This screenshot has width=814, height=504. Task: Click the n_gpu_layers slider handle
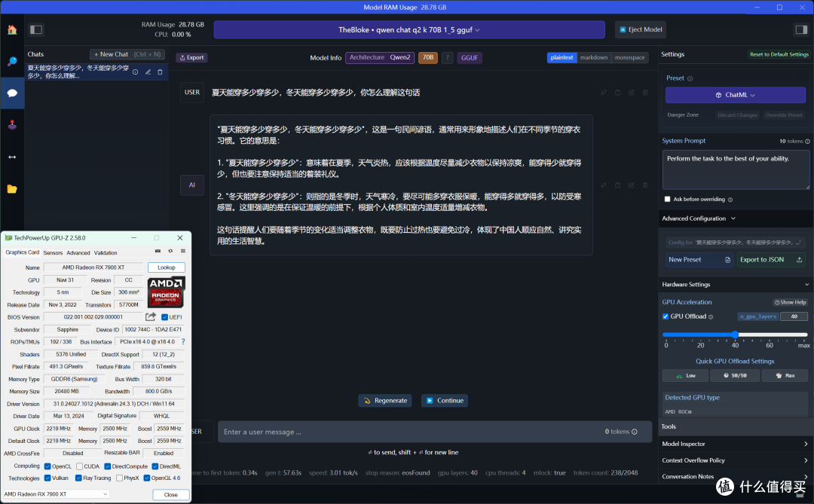point(735,334)
